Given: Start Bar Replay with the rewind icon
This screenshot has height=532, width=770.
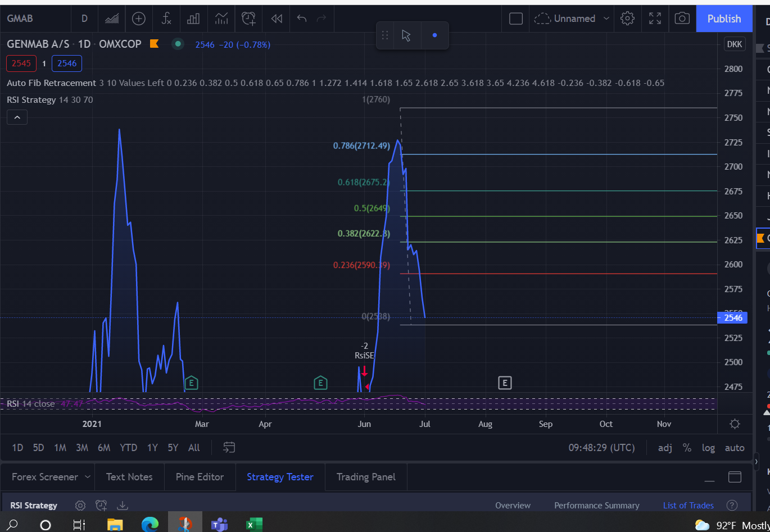Looking at the screenshot, I should click(x=277, y=19).
